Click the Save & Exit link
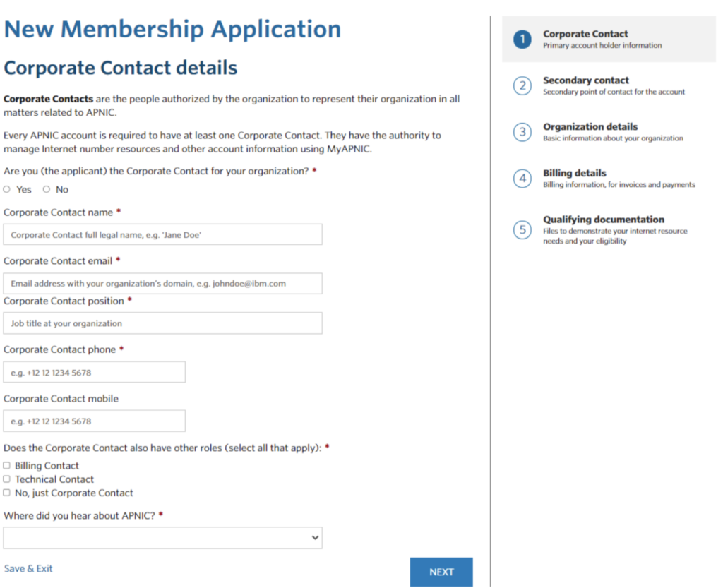Screen dimensions: 723x588 pyautogui.click(x=28, y=569)
